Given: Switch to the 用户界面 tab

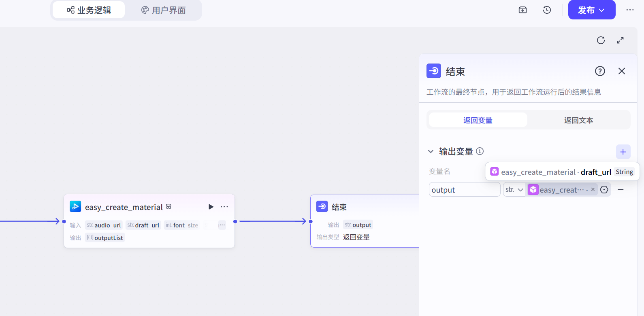Looking at the screenshot, I should tap(163, 10).
